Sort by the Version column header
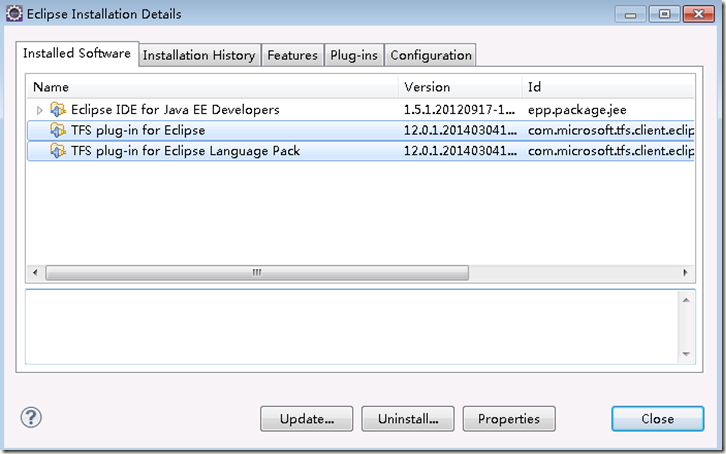 (460, 87)
